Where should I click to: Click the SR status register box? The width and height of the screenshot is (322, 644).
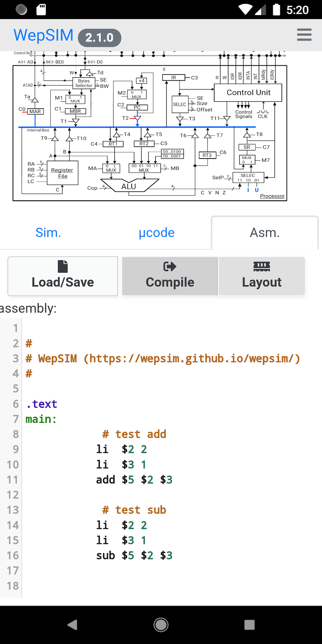pyautogui.click(x=247, y=147)
